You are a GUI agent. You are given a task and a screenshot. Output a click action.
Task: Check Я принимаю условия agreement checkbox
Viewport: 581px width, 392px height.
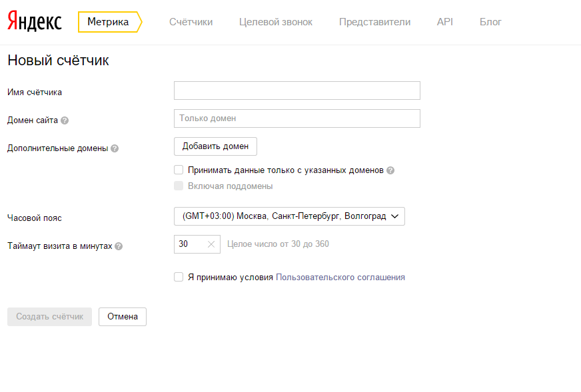179,277
